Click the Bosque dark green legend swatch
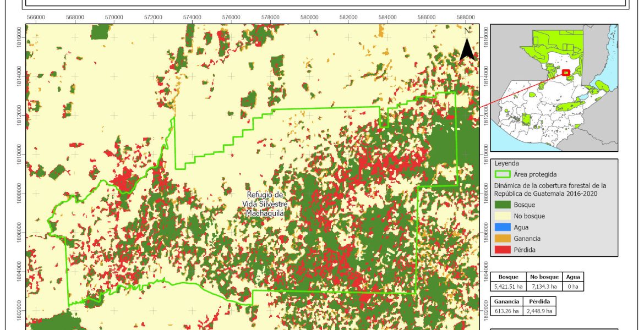644x330 pixels. tap(502, 205)
